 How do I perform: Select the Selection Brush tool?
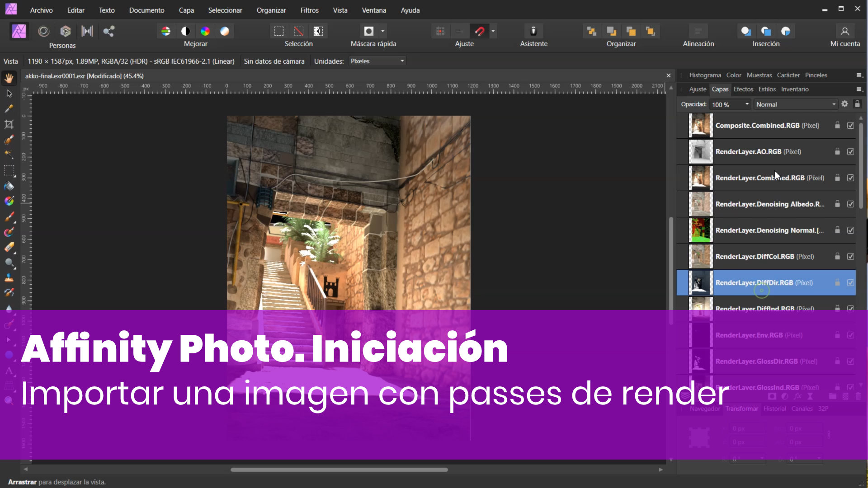(9, 140)
